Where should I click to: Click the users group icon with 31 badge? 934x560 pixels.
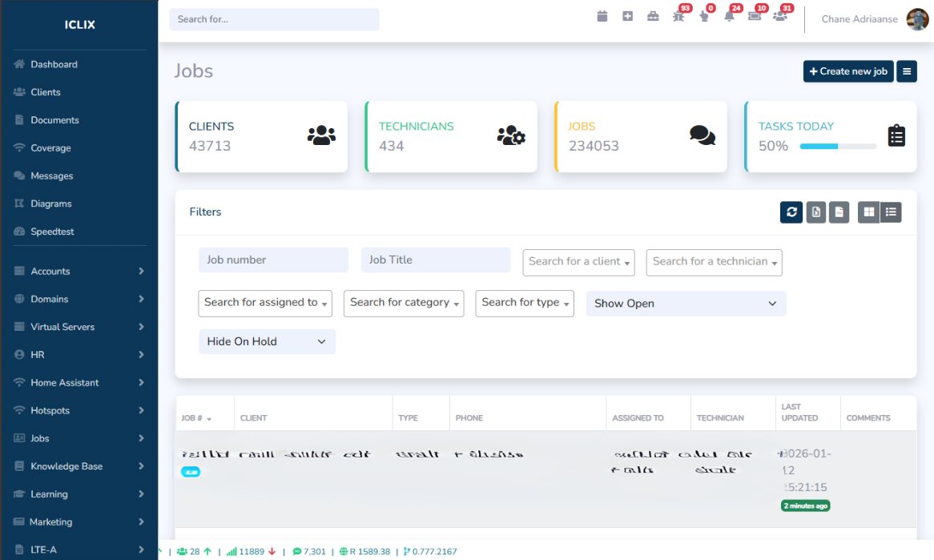point(779,16)
